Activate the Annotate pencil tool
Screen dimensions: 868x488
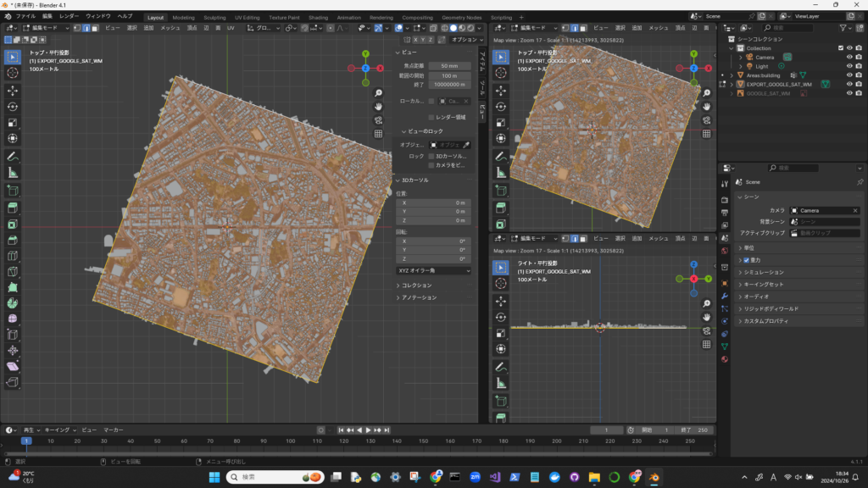(13, 156)
